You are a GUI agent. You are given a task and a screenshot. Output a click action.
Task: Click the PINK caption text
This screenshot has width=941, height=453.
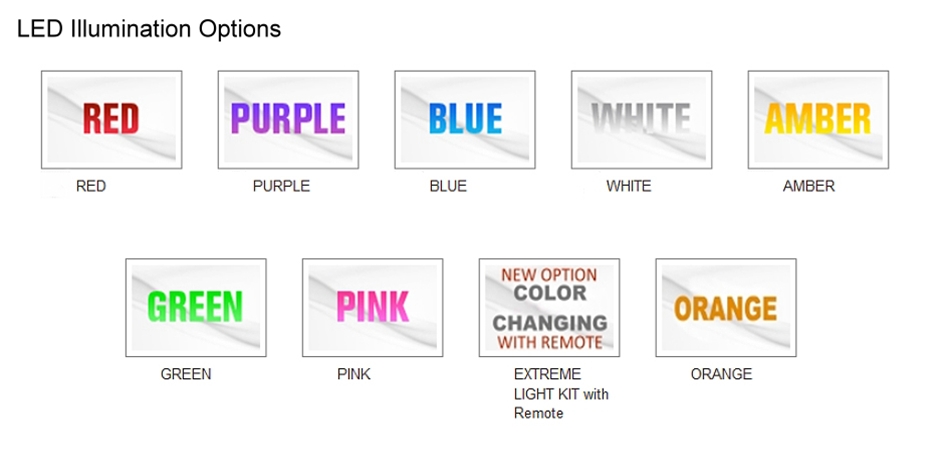tap(353, 374)
